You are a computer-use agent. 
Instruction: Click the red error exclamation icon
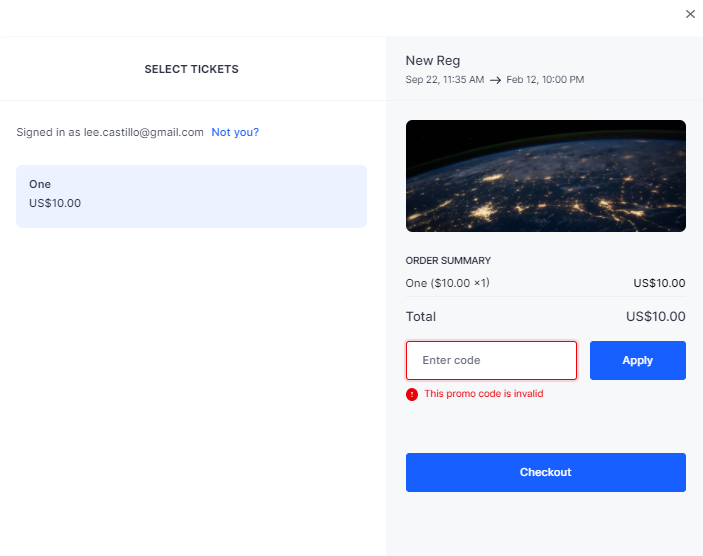click(x=412, y=394)
